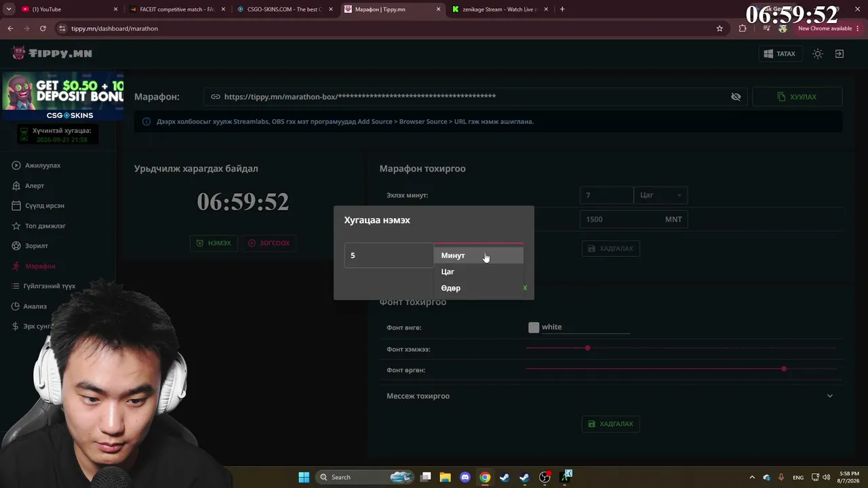Click the ТАТАХ download button

pyautogui.click(x=780, y=54)
